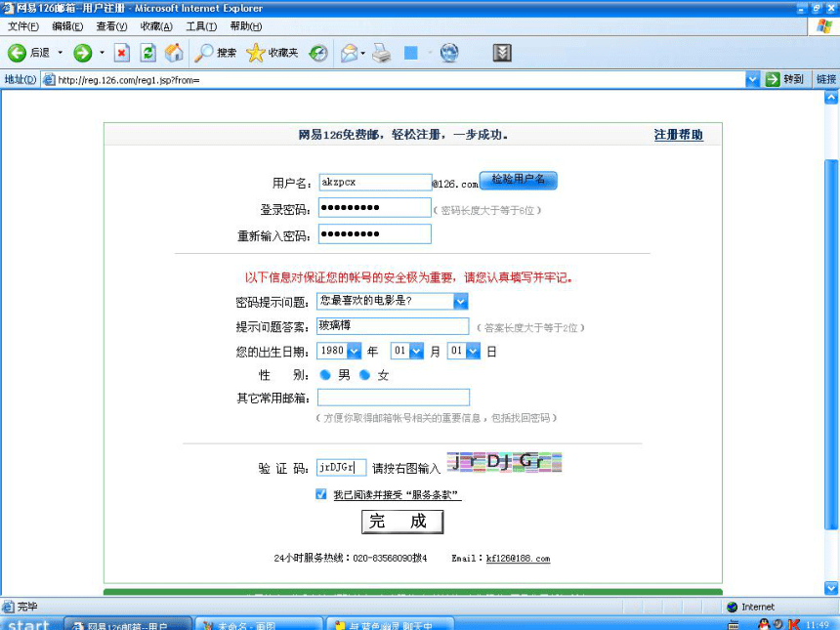Image resolution: width=840 pixels, height=630 pixels.
Task: Open the 收藏 (Favorites) menu
Action: (x=156, y=26)
